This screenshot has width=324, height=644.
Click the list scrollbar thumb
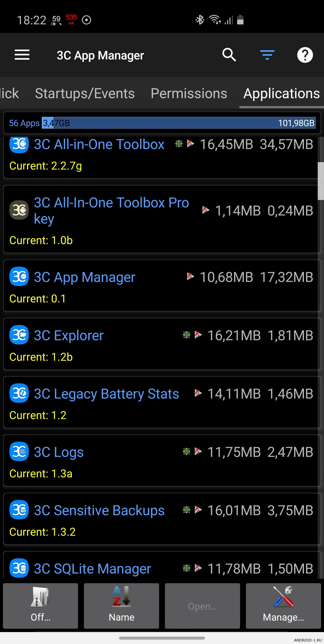(320, 181)
